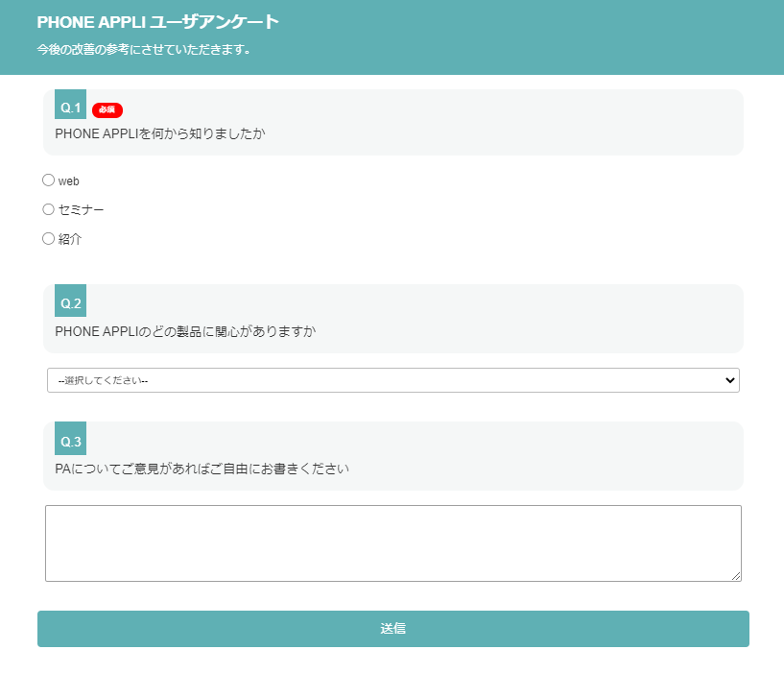
Task: Select the "セミナー" radio option
Action: (x=49, y=209)
